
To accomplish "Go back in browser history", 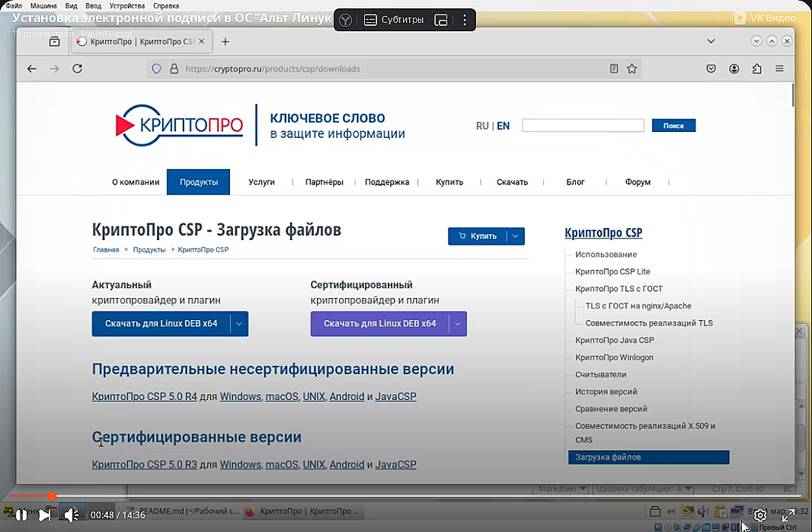I will pyautogui.click(x=31, y=69).
